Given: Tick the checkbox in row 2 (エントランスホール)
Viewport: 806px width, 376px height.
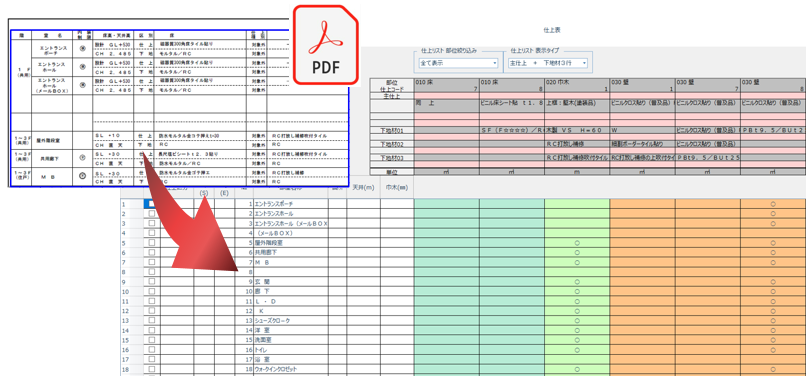Looking at the screenshot, I should (x=152, y=213).
